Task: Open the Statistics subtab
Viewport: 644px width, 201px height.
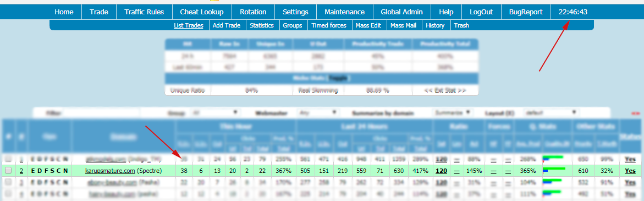Action: [262, 25]
